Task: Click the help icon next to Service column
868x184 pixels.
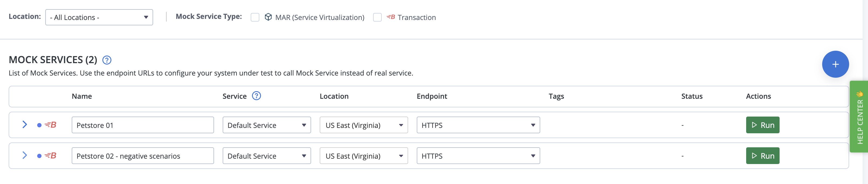Action: (256, 96)
